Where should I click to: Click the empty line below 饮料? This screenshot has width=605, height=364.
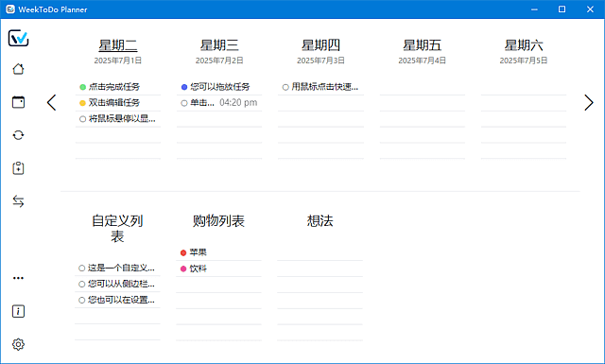218,285
